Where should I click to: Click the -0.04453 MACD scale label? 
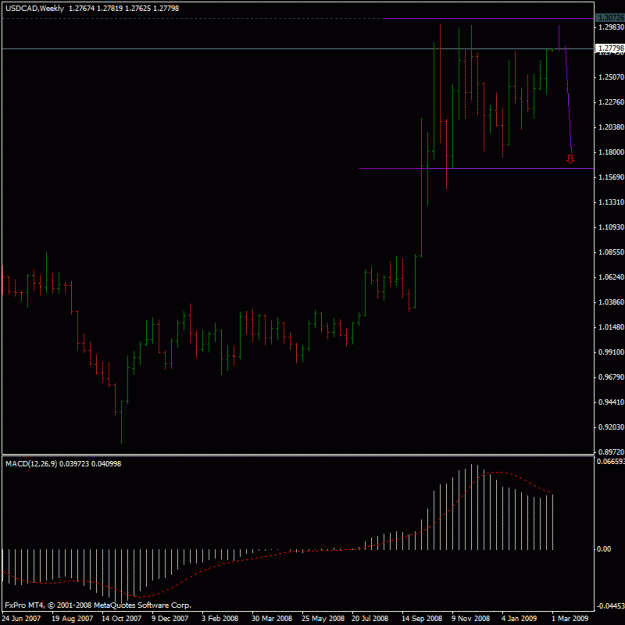(610, 606)
